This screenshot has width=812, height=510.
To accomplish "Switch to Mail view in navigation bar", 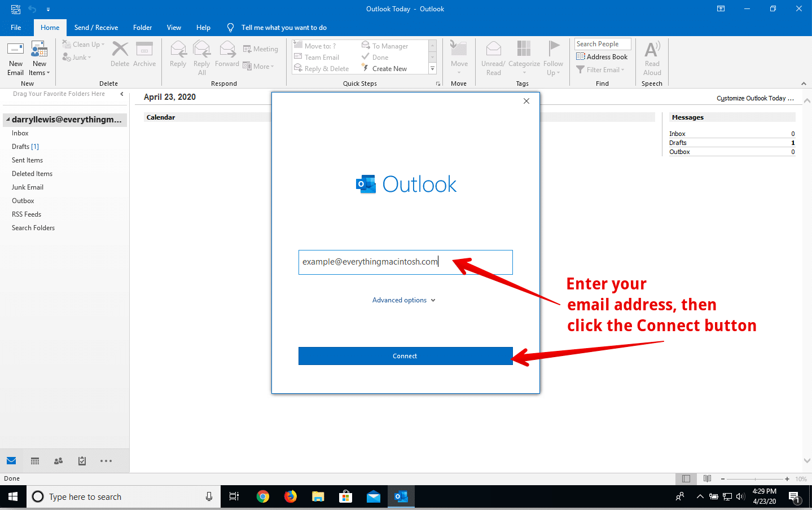I will 11,461.
